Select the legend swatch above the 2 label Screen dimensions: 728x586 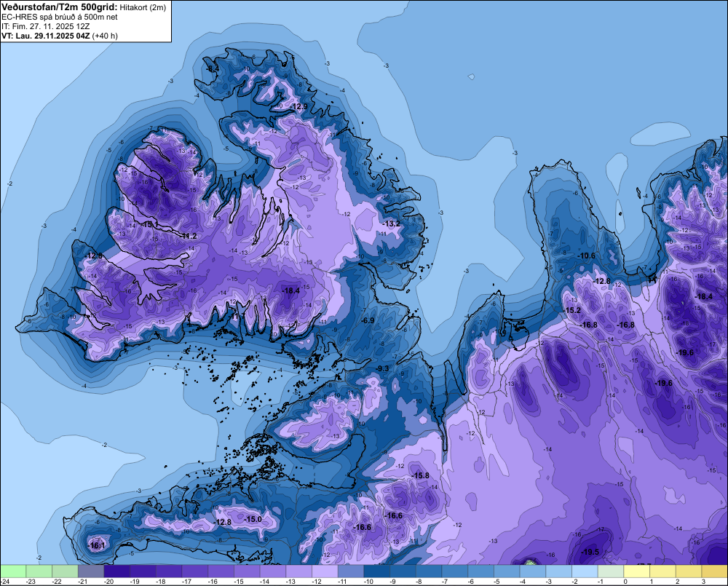tap(689, 571)
